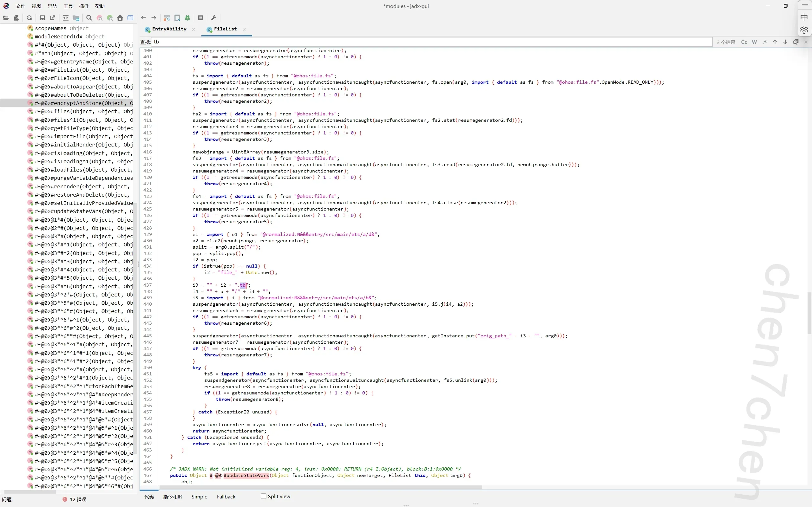The image size is (812, 507).
Task: Toggle whole word W search option
Action: pos(754,42)
